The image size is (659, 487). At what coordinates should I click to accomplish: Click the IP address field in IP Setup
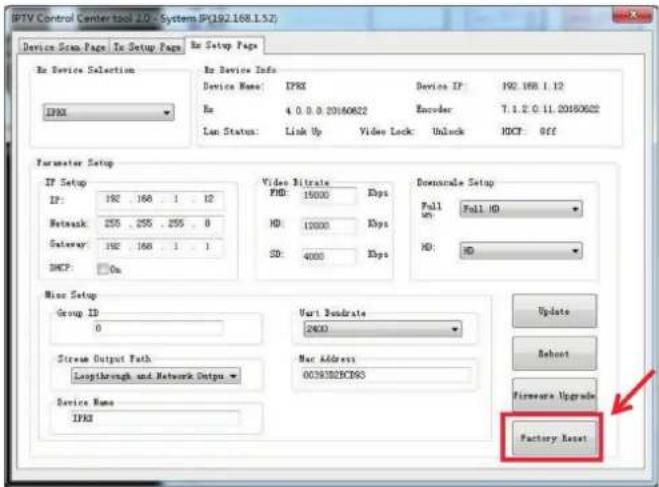point(160,199)
